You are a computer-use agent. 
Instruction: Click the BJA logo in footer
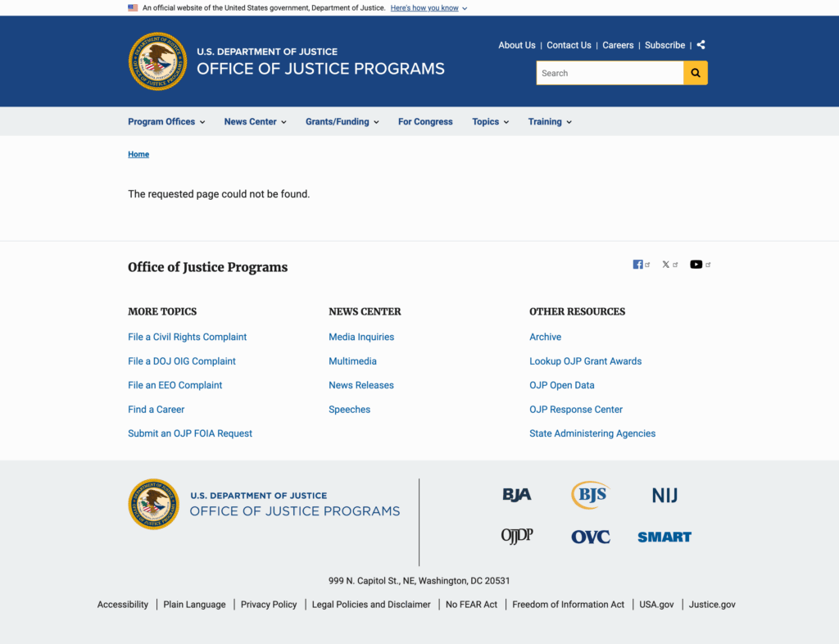[x=517, y=495]
